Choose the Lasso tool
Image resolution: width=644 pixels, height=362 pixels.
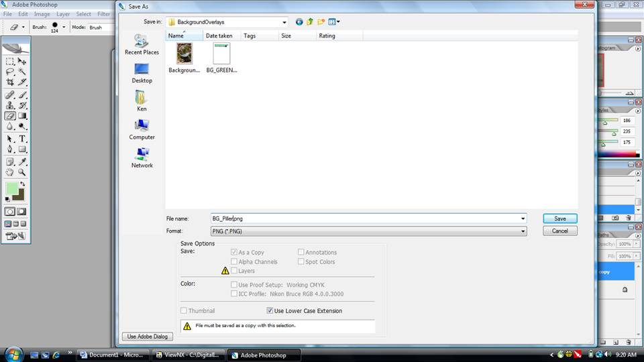click(10, 71)
